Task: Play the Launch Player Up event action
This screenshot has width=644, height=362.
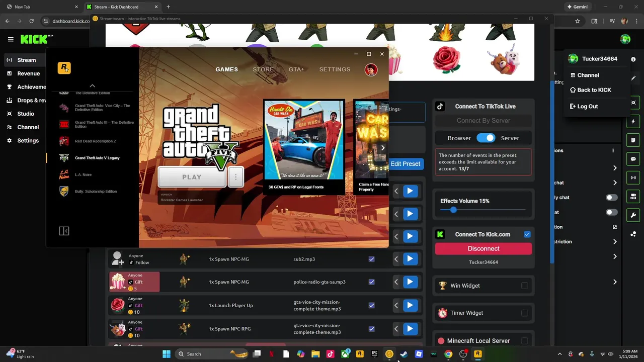Action: click(x=410, y=305)
